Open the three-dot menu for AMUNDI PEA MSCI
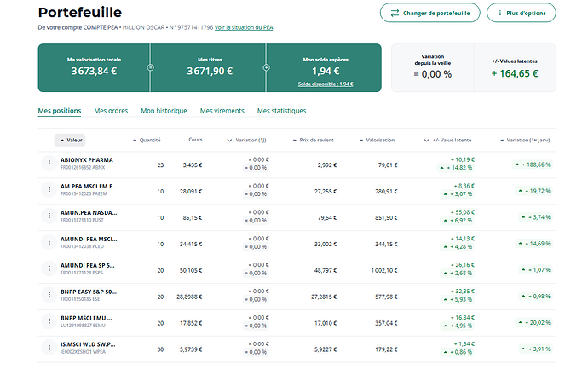588x381 pixels. [49, 242]
